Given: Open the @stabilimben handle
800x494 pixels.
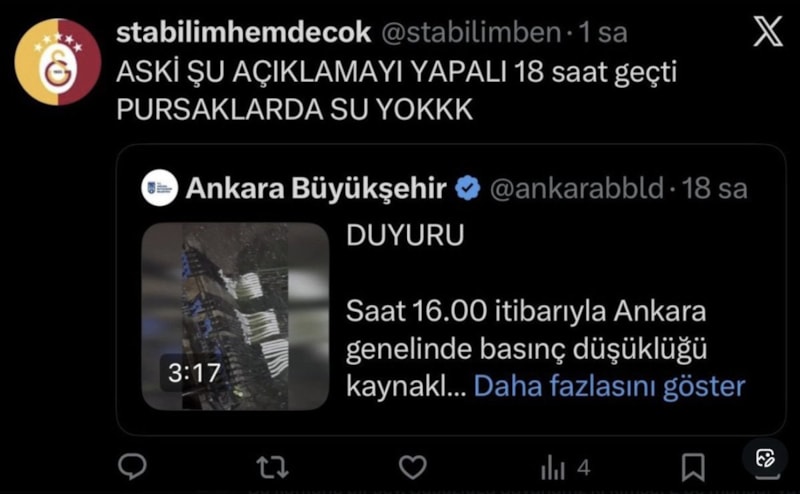Looking at the screenshot, I should tap(471, 33).
